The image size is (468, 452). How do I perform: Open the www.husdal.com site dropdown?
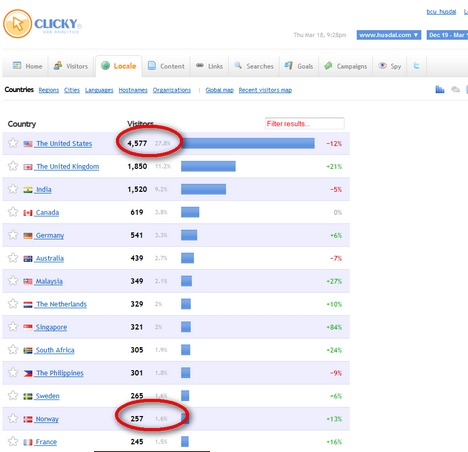point(389,35)
